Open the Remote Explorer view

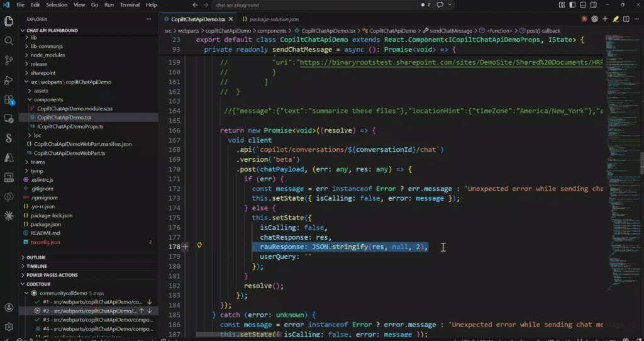coord(9,118)
